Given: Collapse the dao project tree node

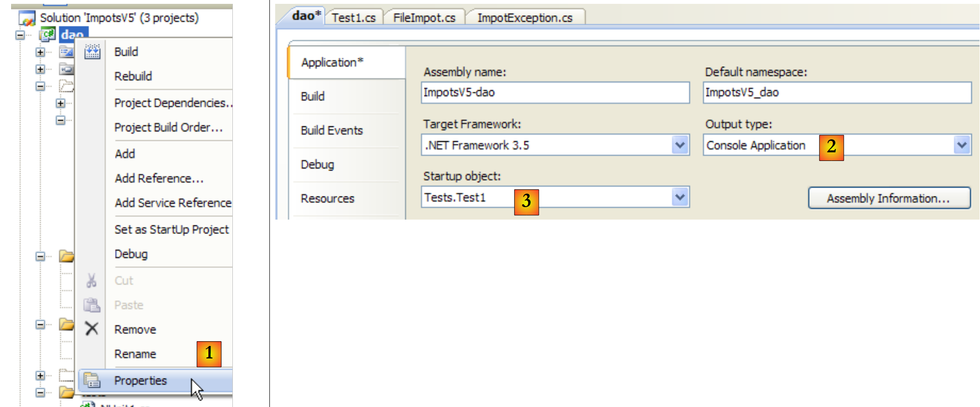Looking at the screenshot, I should [x=20, y=35].
